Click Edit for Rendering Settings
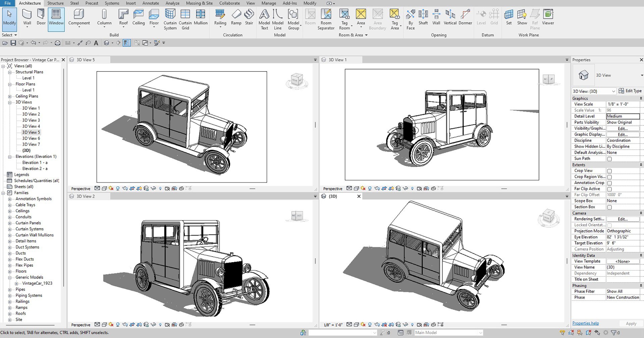This screenshot has height=338, width=644. pos(623,219)
